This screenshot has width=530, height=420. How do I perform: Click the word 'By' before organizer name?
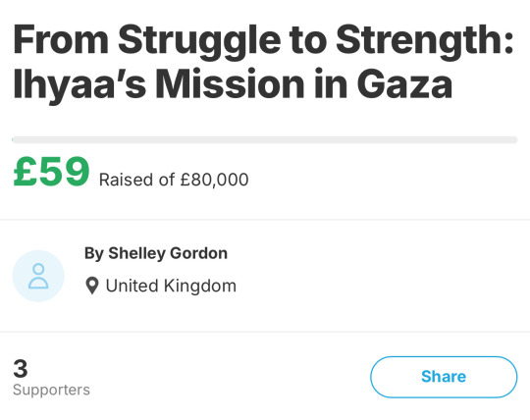coord(94,254)
